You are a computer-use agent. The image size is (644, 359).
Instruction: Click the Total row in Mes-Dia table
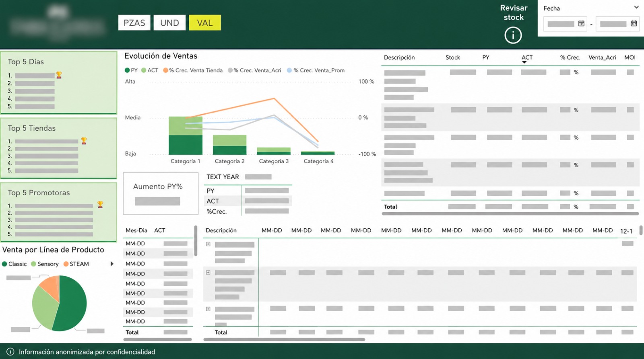[158, 332]
